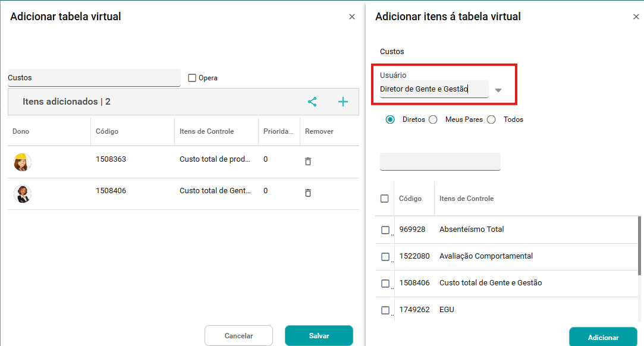The image size is (644, 346).
Task: Click the plus icon to add items
Action: point(343,102)
